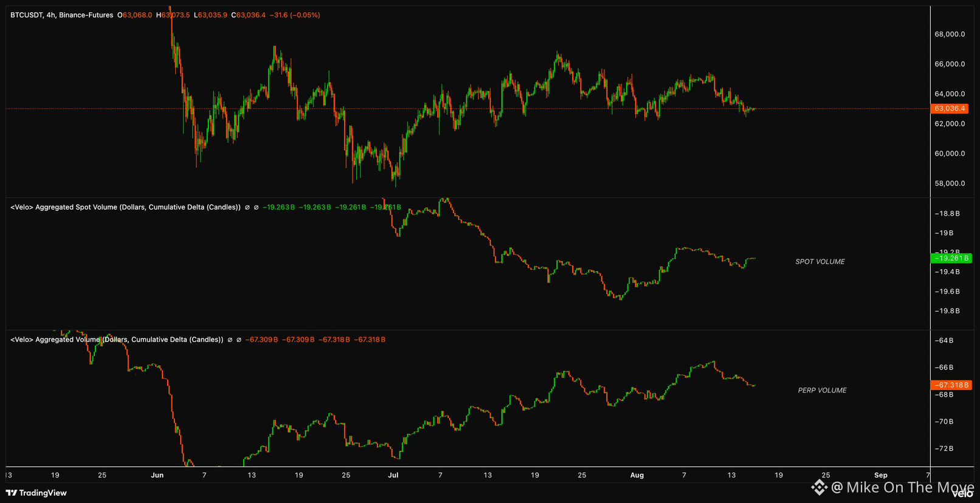This screenshot has height=503, width=980.
Task: Click the −66 B perp axis label
Action: point(944,368)
